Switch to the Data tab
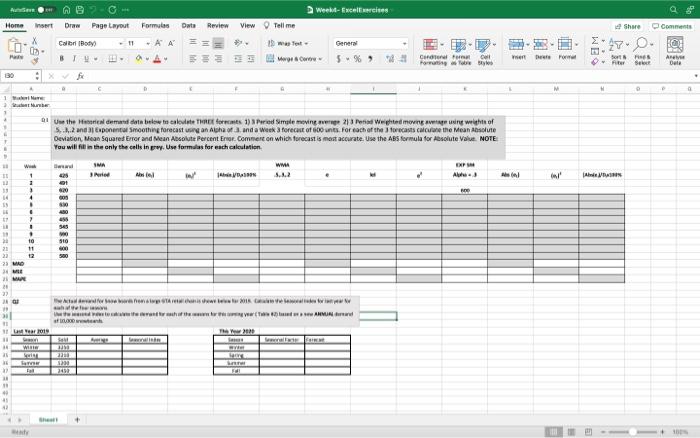 tap(188, 26)
